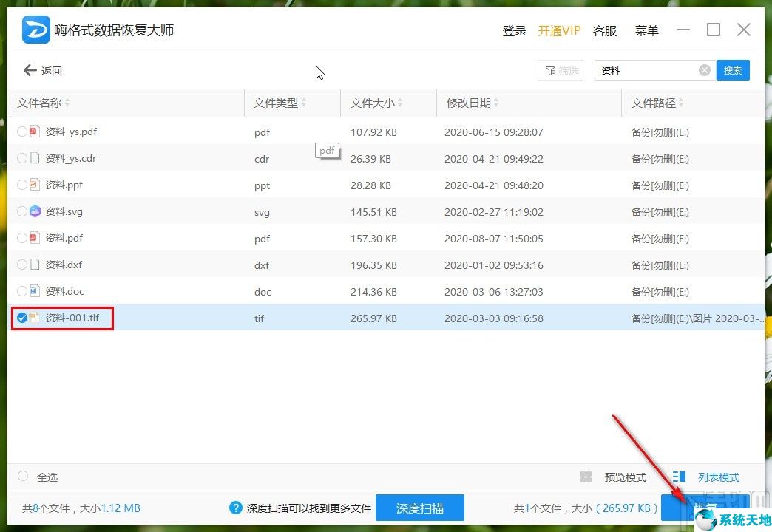The width and height of the screenshot is (772, 532).
Task: Click the PDF icon of 资料_ys.pdf
Action: [x=35, y=132]
